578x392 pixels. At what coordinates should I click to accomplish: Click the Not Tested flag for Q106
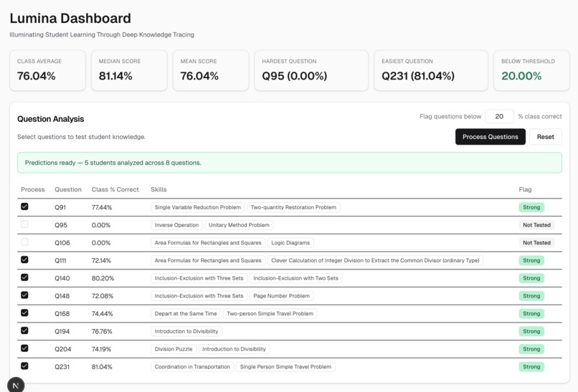[536, 243]
